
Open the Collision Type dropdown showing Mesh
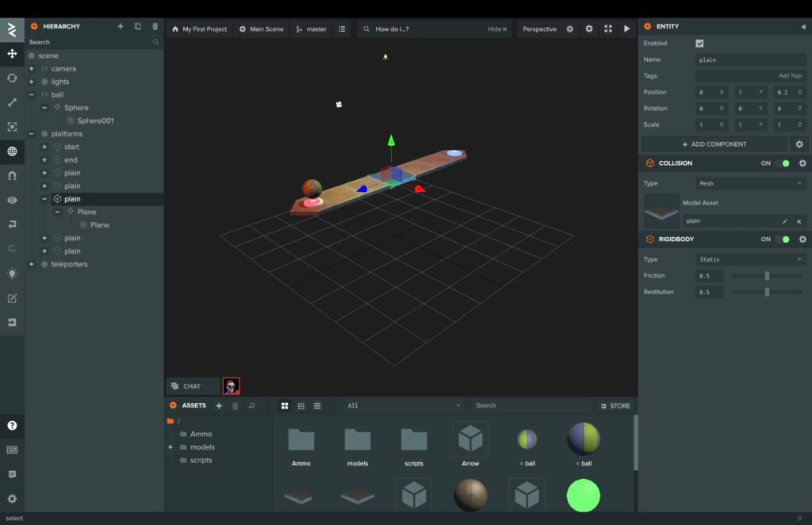750,183
